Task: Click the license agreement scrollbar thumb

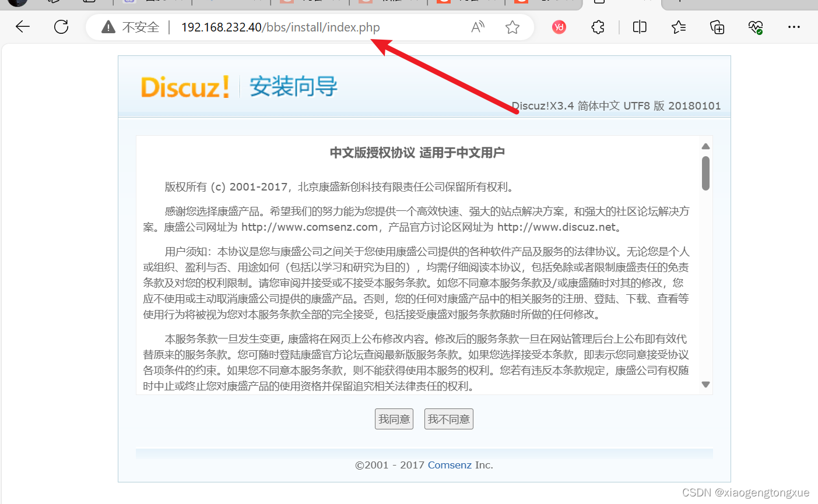Action: [x=705, y=173]
